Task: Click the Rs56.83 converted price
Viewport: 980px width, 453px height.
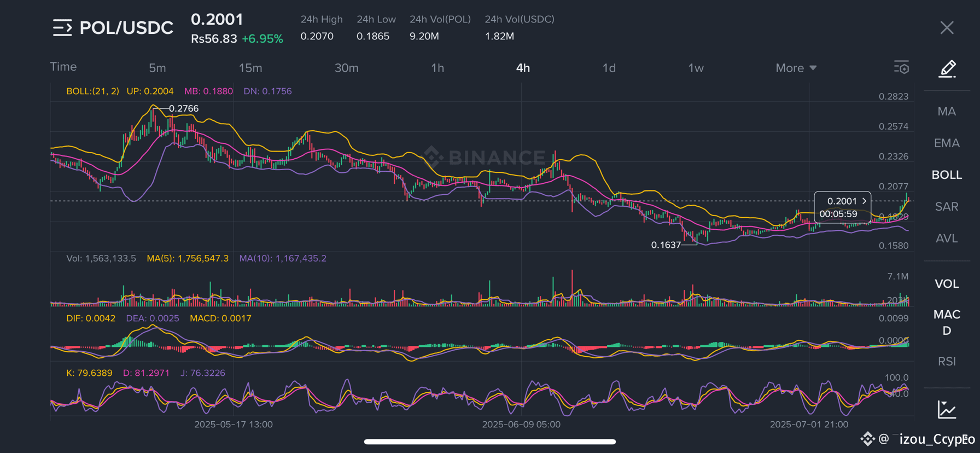Action: coord(214,39)
